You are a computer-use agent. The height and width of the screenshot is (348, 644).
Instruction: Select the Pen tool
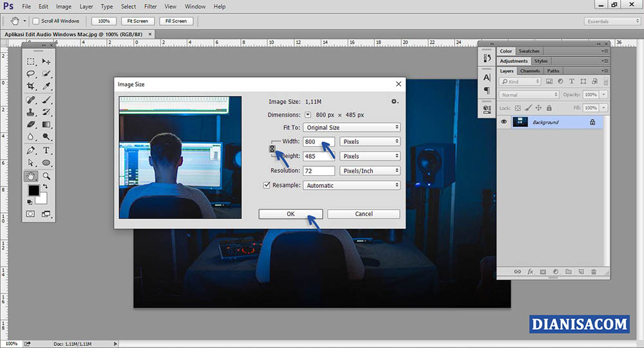tap(31, 150)
